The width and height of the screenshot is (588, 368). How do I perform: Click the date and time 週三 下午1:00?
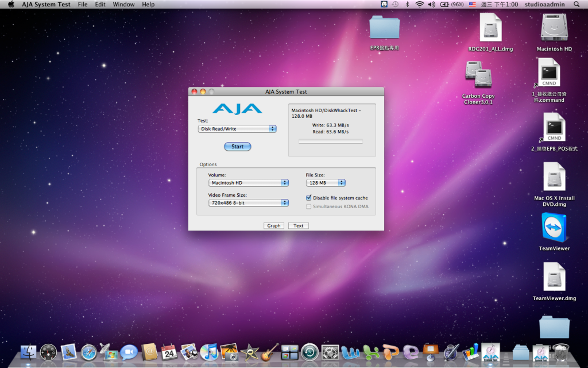coord(500,5)
